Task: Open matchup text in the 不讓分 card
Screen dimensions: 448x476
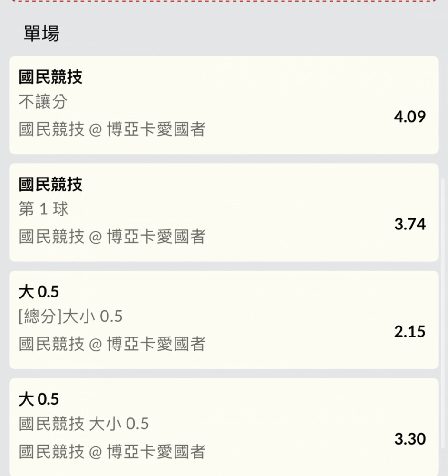Action: point(112,129)
